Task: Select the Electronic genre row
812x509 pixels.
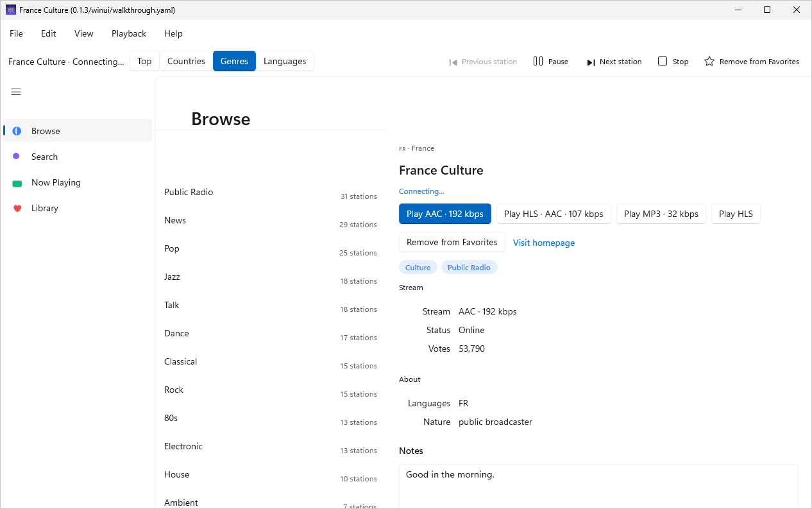Action: [x=271, y=446]
